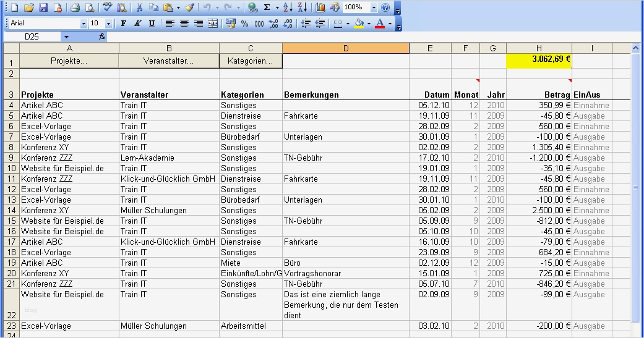Viewport: 644px width, 338px height.
Task: Click the AutoSum sigma icon
Action: click(x=267, y=7)
